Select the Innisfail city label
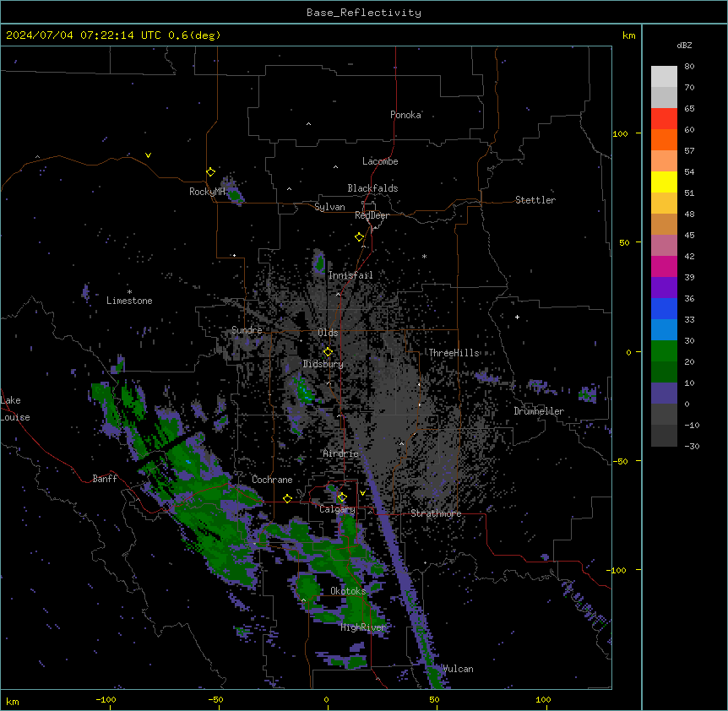This screenshot has height=711, width=728. pos(350,275)
